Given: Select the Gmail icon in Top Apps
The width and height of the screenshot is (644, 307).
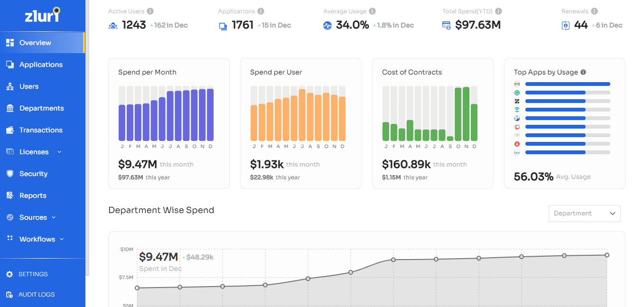Looking at the screenshot, I should coord(518,84).
